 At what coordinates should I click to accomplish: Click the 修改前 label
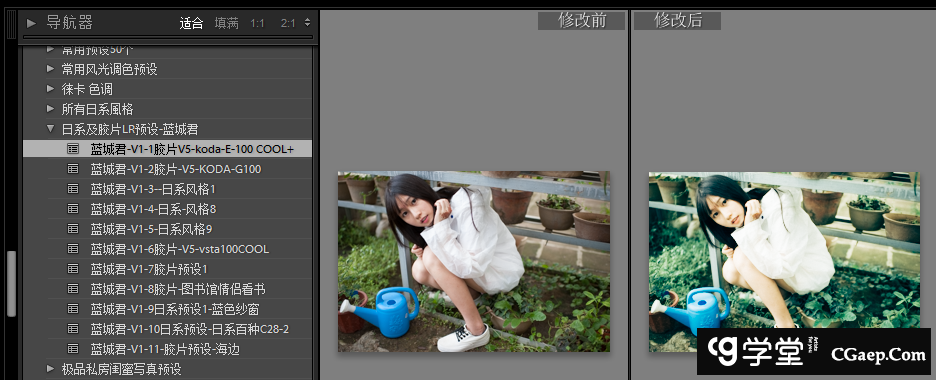[581, 21]
